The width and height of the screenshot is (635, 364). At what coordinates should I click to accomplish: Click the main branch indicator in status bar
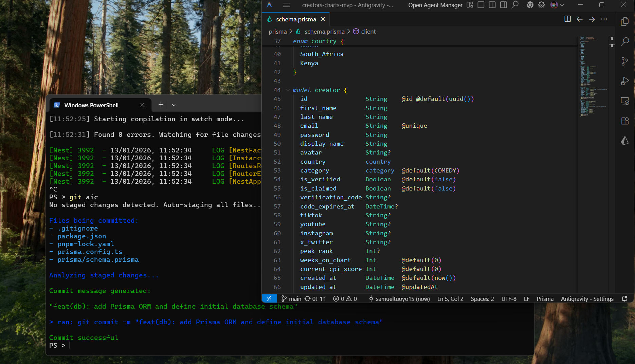[291, 299]
